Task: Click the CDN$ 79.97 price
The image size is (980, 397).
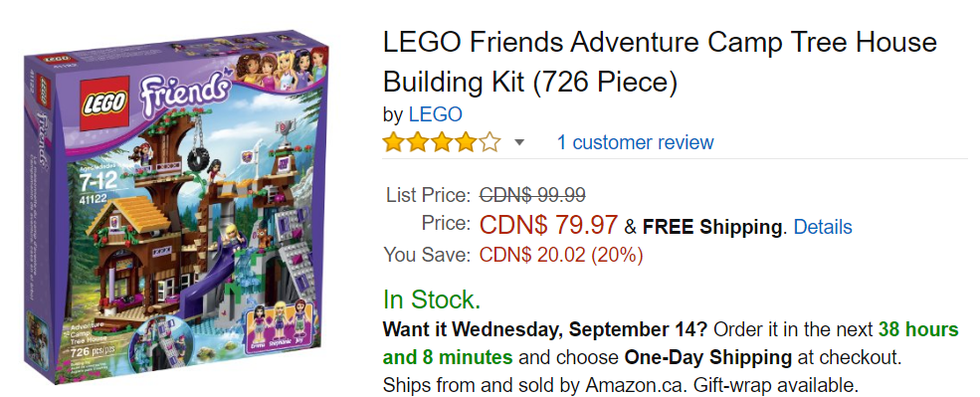Action: click(549, 225)
